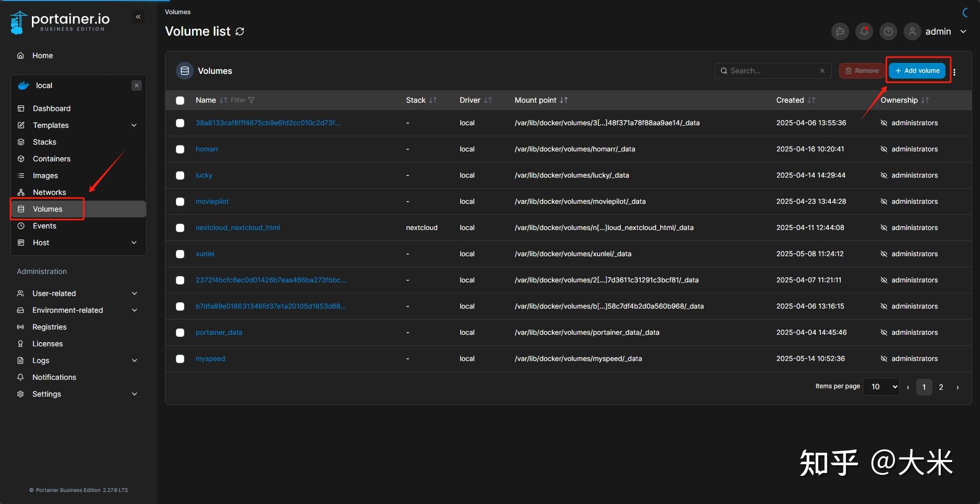Open the nextcloud_nextcloud_html volume link
Image resolution: width=980 pixels, height=504 pixels.
click(x=238, y=228)
